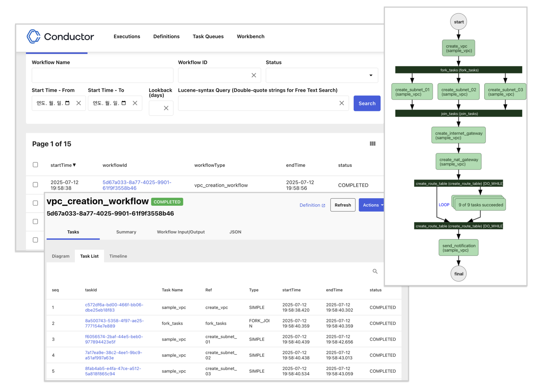Open workflow ID 5d67a033-8a77-4025-9901-61f9f3558b46 link

(136, 185)
